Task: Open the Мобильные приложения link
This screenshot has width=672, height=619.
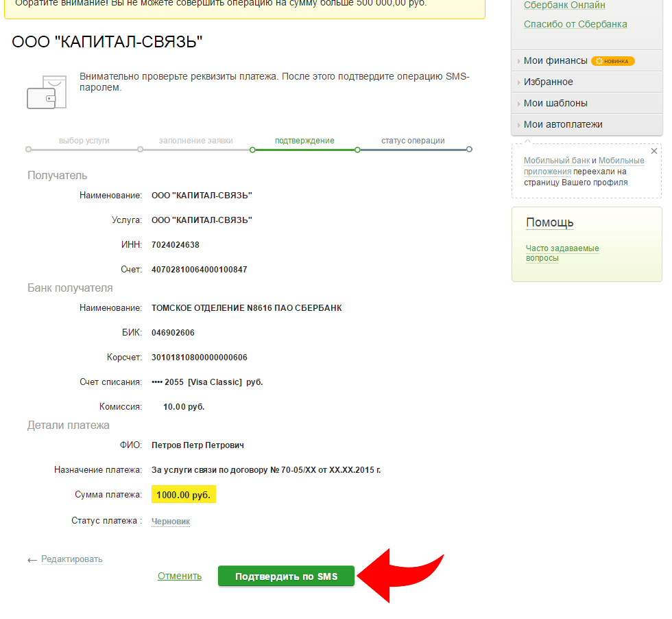Action: (584, 166)
